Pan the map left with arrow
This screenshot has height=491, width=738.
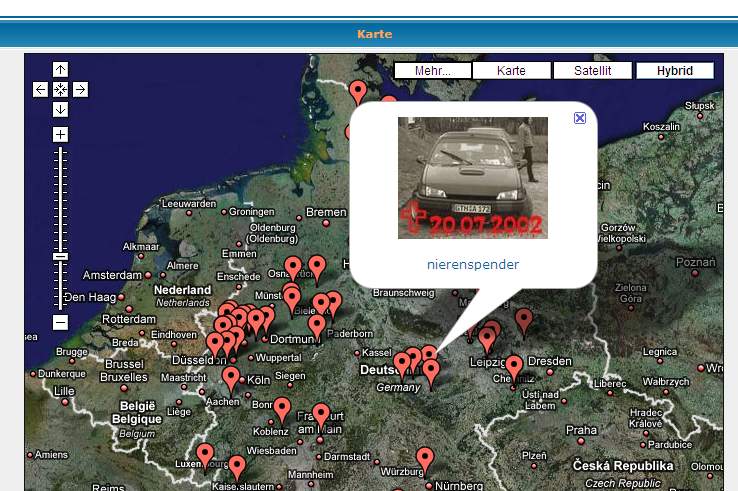click(41, 89)
